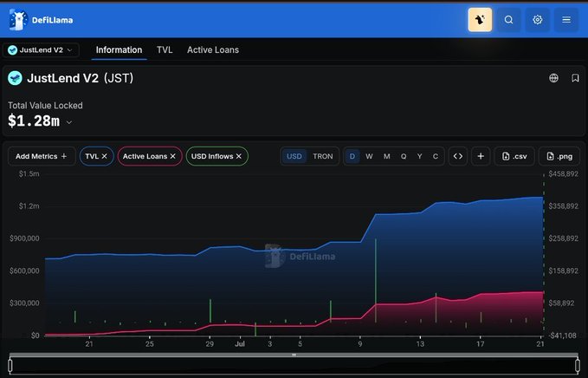
Task: Click the $458,892 right axis label
Action: 563,173
